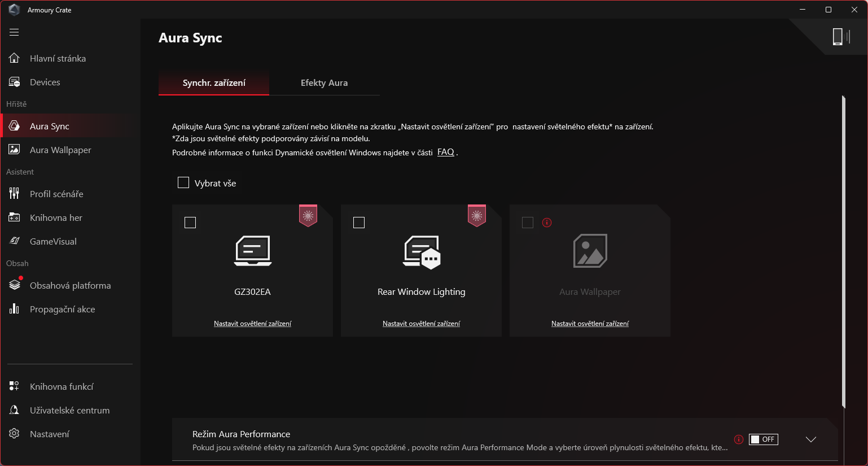868x466 pixels.
Task: Tick the Aura Wallpaper card checkbox
Action: click(528, 223)
